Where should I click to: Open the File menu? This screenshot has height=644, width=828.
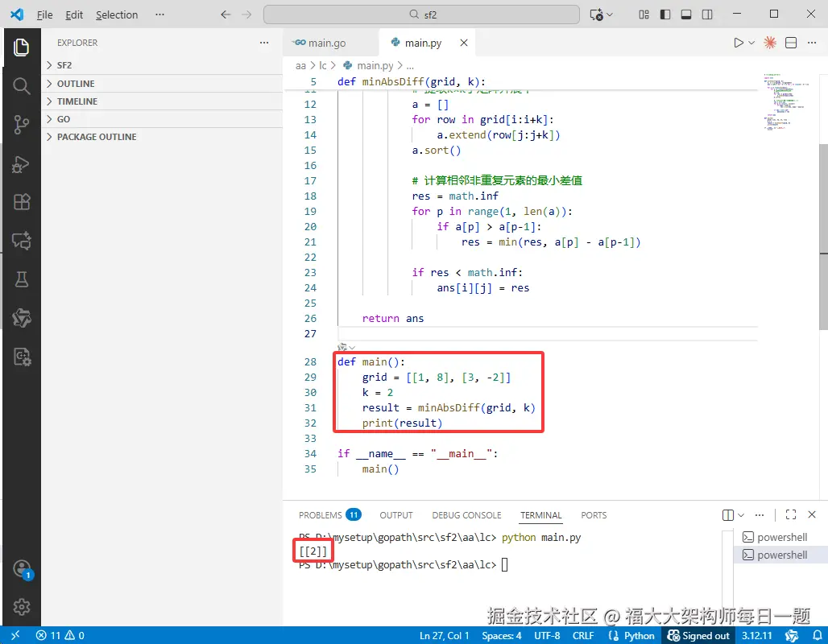coord(44,14)
